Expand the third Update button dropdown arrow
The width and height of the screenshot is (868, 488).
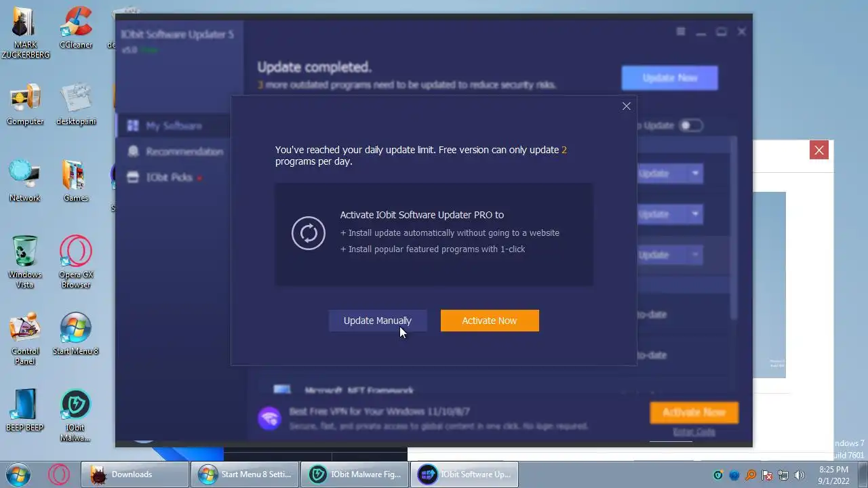coord(695,255)
